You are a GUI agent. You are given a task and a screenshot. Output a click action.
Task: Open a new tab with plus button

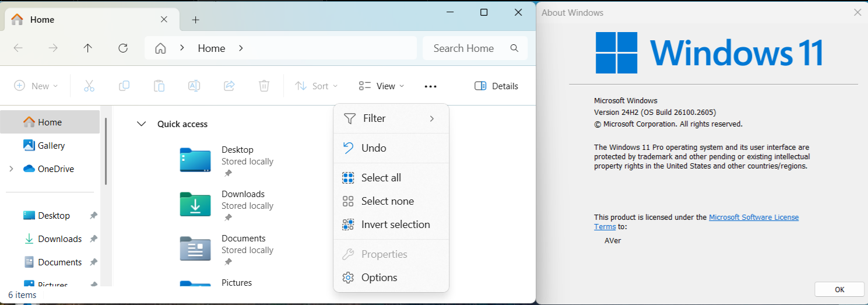pyautogui.click(x=196, y=20)
